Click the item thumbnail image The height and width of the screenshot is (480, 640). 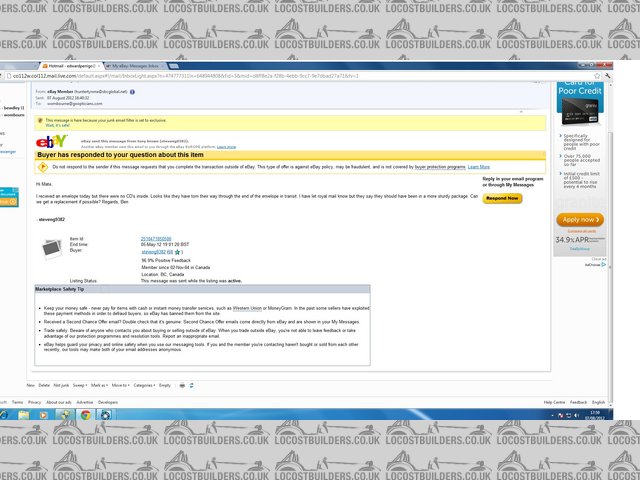point(52,246)
